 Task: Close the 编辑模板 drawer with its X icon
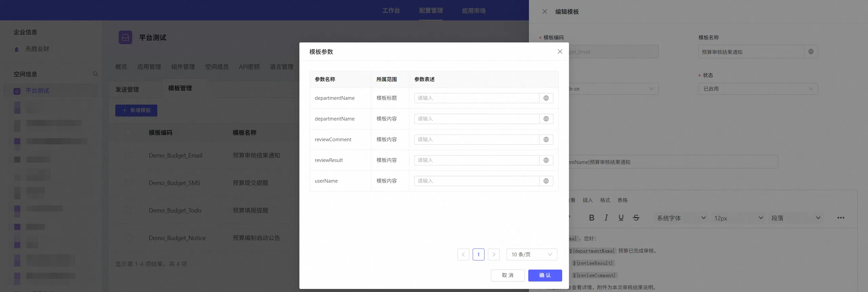(x=545, y=12)
